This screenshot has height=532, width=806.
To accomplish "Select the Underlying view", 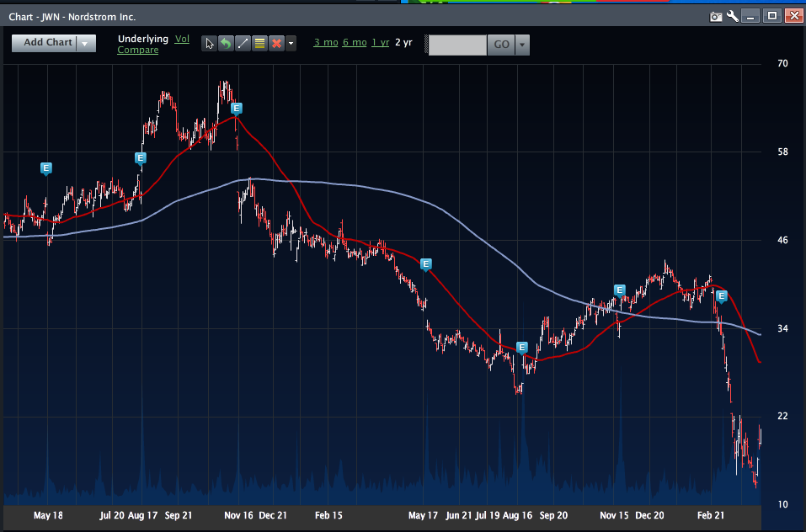I will tap(143, 39).
